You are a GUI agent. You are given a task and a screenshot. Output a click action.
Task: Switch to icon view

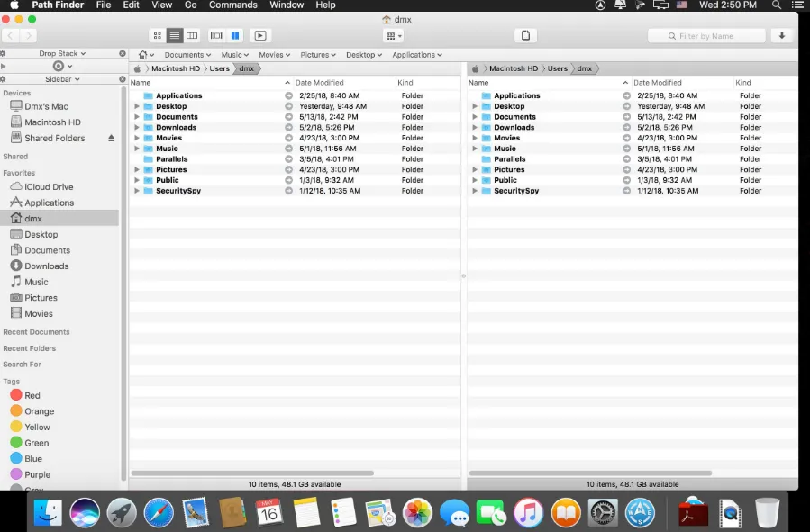(158, 36)
